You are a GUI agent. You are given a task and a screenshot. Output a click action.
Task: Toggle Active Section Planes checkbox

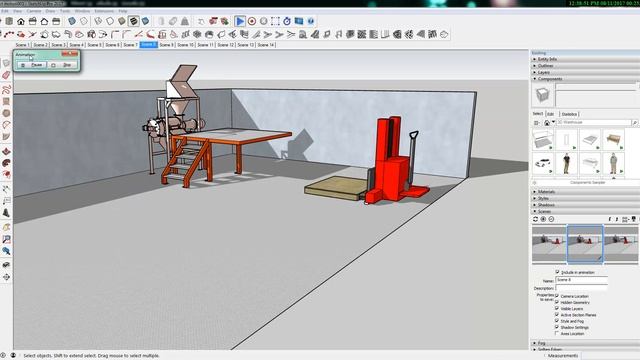click(x=557, y=315)
